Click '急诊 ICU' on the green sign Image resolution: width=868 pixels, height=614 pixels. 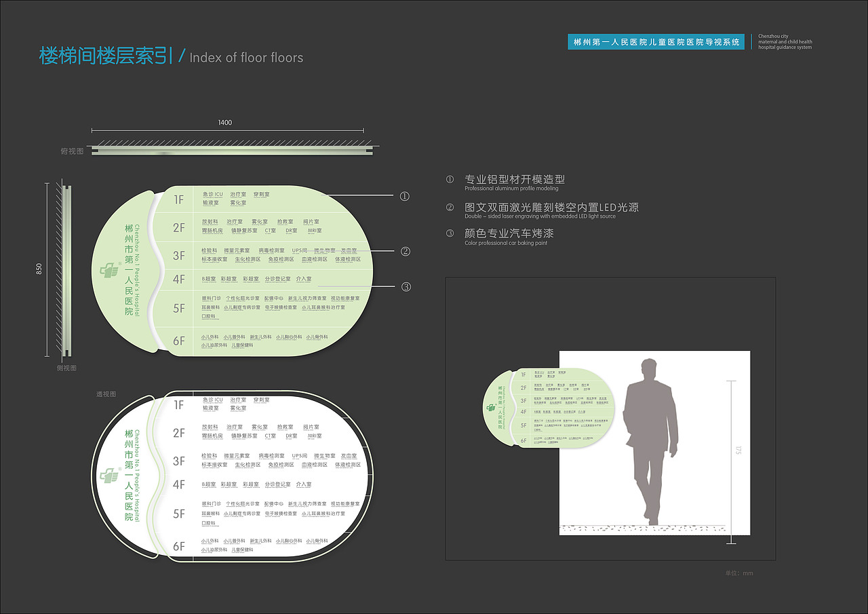point(212,195)
